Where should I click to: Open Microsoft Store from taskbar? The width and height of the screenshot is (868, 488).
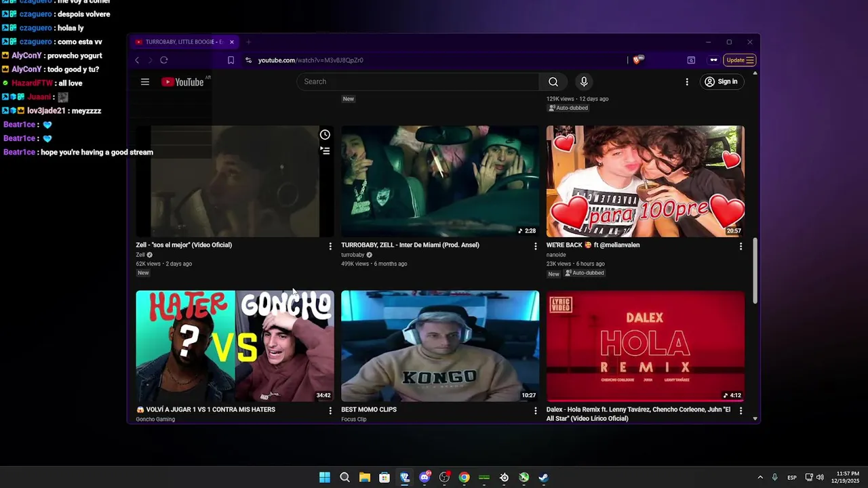(384, 477)
